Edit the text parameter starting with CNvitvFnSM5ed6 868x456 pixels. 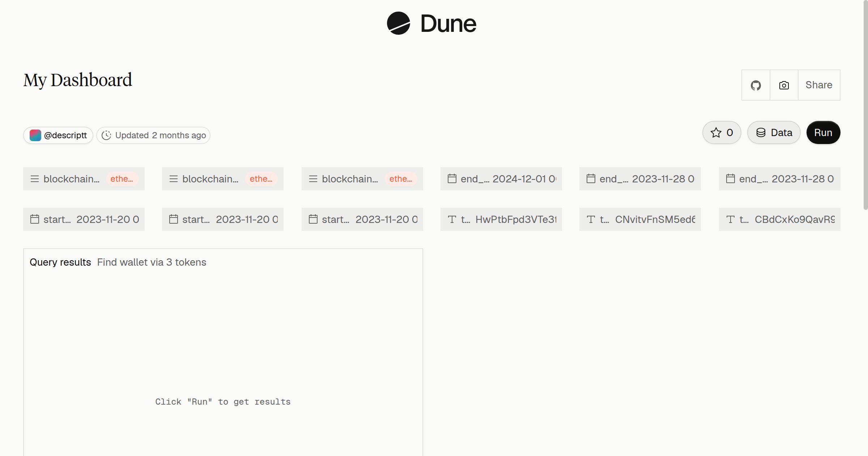pos(640,219)
